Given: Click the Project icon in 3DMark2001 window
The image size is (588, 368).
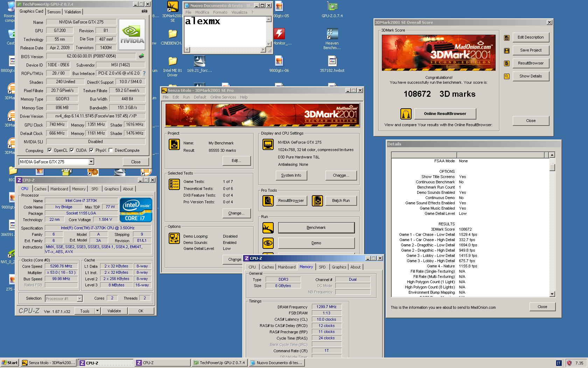Looking at the screenshot, I should (174, 144).
